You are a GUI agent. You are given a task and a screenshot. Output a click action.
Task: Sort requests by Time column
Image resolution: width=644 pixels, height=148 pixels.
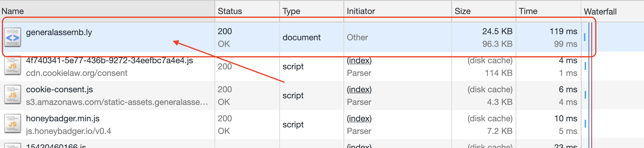[528, 11]
